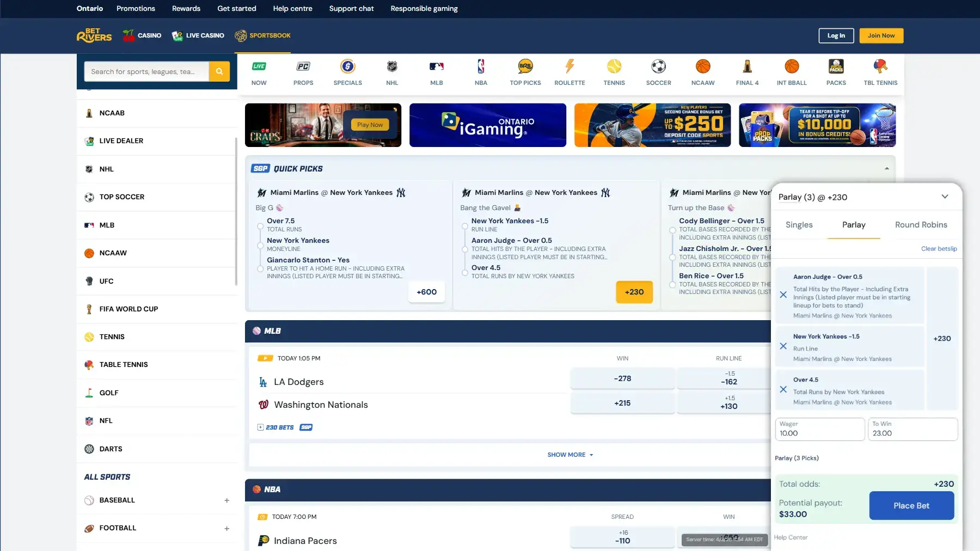Focus the sports search input field
This screenshot has width=980, height=551.
point(146,71)
